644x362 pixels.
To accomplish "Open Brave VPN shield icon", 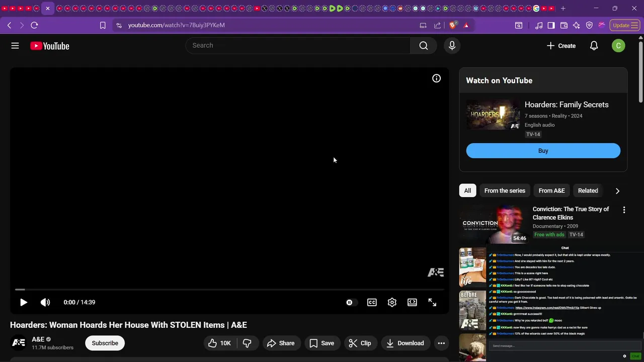I will click(x=589, y=25).
